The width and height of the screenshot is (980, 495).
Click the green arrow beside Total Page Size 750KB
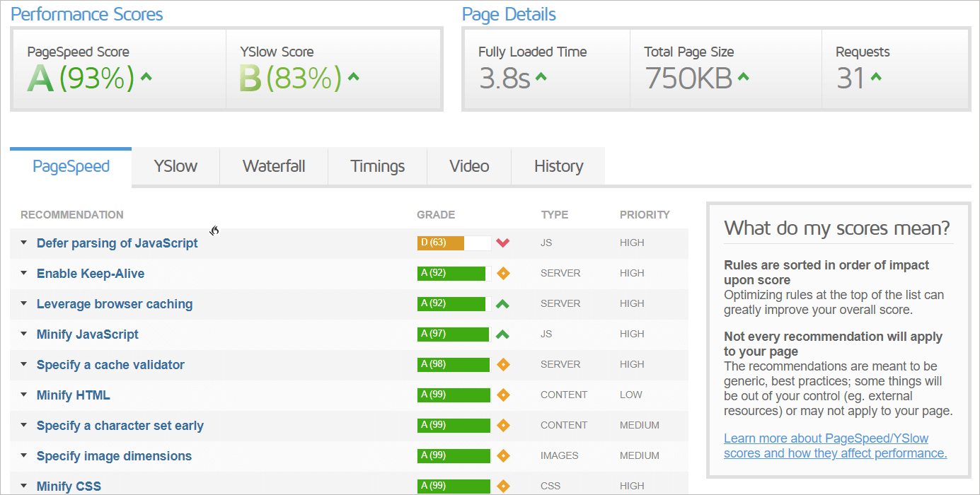[743, 77]
